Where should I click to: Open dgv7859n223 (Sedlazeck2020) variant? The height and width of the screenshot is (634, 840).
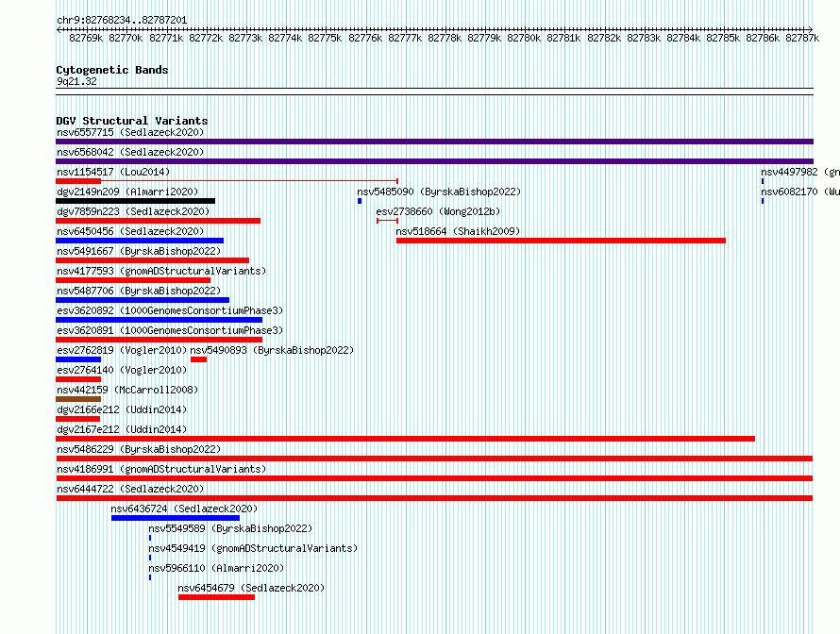(133, 211)
